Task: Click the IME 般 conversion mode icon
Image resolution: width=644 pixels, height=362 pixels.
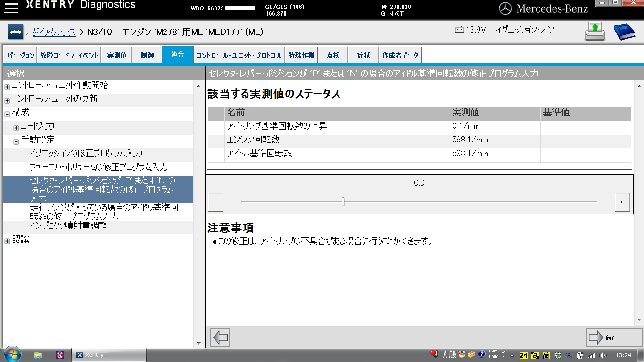Action: [x=453, y=354]
